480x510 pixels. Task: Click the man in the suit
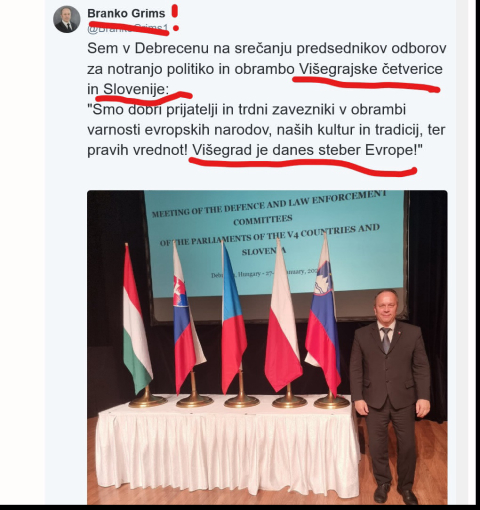pos(389,393)
